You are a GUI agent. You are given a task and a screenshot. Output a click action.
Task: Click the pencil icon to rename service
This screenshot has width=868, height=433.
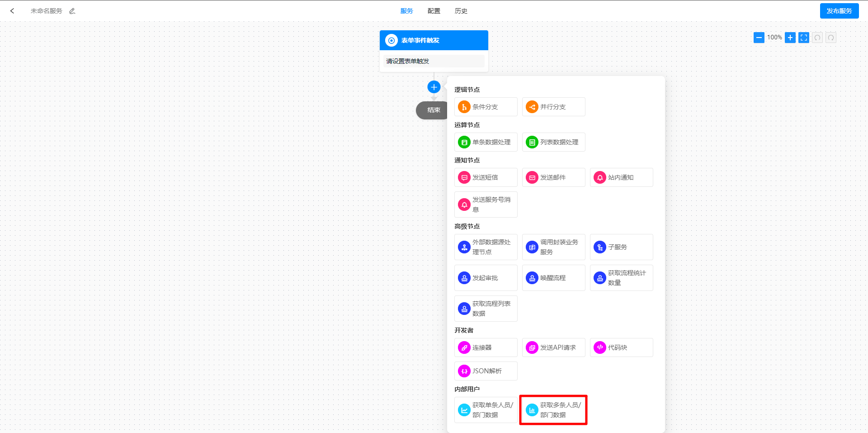pos(72,11)
